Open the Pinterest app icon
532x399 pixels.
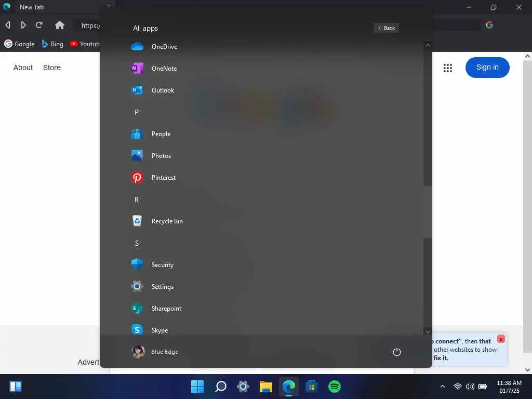(137, 178)
